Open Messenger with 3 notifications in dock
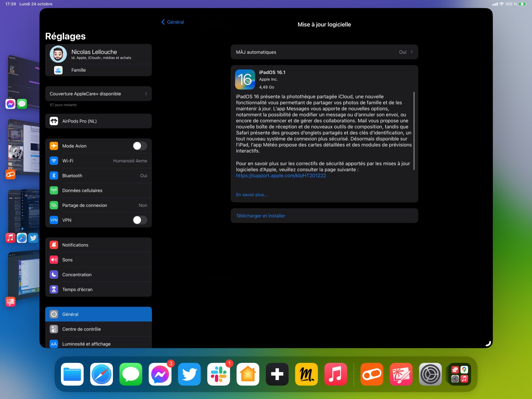 point(160,374)
